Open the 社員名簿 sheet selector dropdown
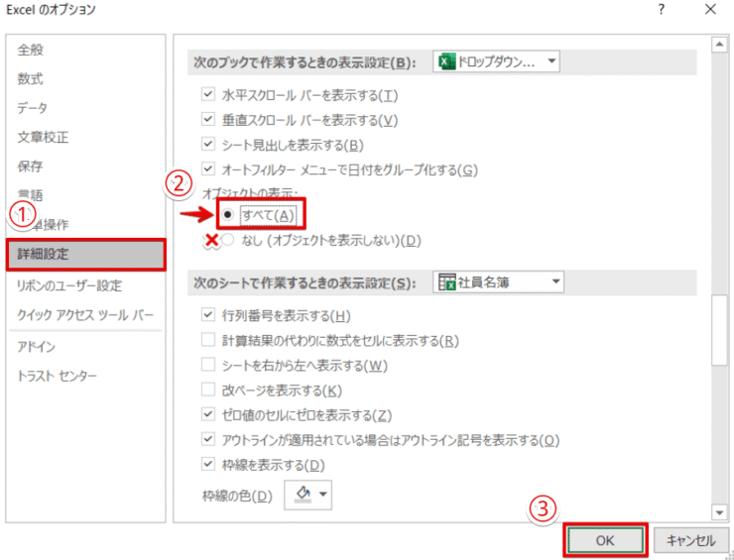Screen dimensions: 734x560 point(498,282)
